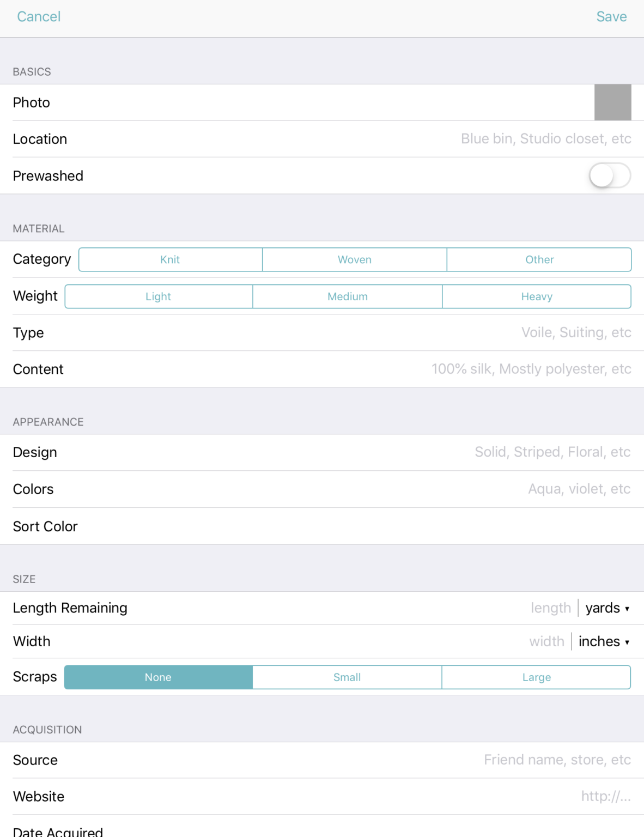Enter text in the Content field
644x837 pixels.
[531, 369]
